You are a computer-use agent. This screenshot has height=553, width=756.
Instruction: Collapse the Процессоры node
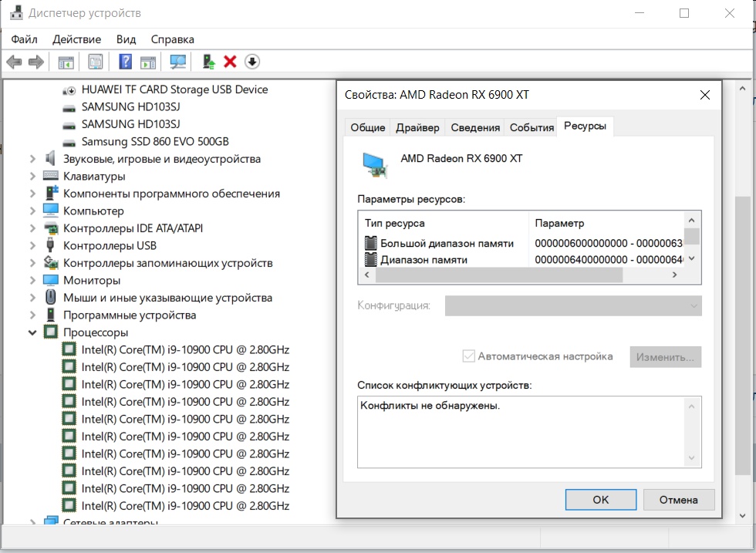pos(32,332)
